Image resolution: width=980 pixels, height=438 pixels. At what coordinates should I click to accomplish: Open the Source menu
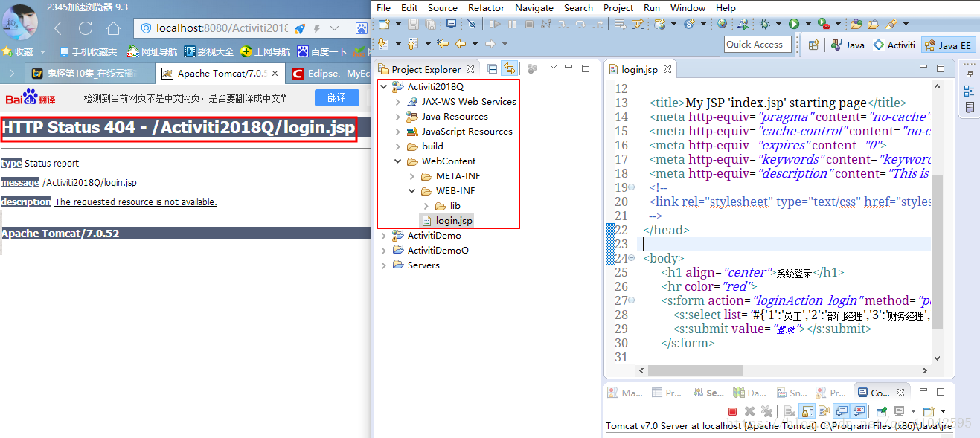click(x=443, y=7)
